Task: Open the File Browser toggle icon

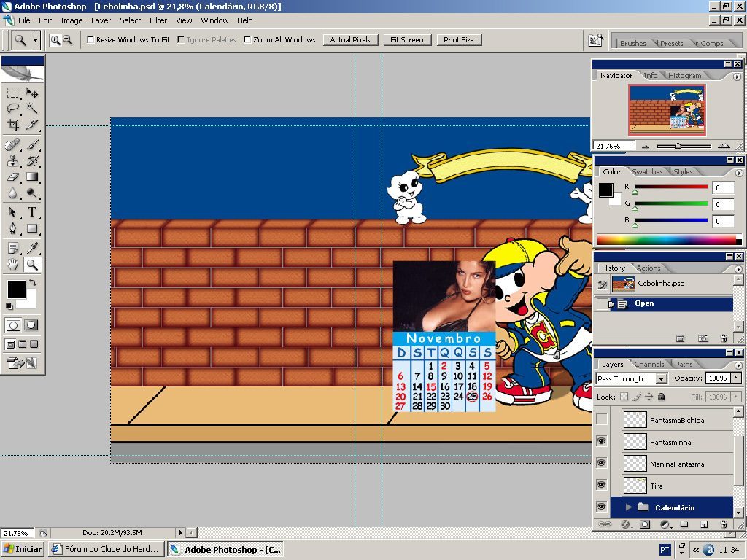Action: 595,41
